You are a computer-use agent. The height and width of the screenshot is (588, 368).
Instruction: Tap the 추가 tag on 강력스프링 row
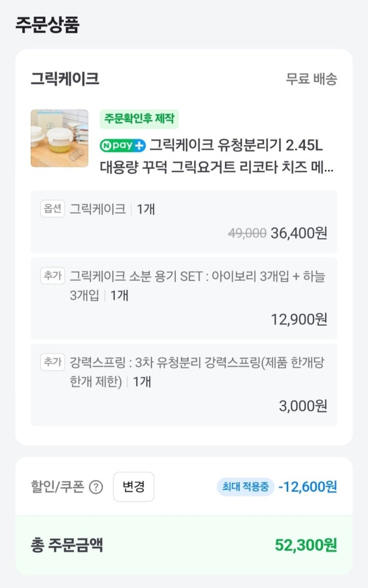tap(53, 362)
